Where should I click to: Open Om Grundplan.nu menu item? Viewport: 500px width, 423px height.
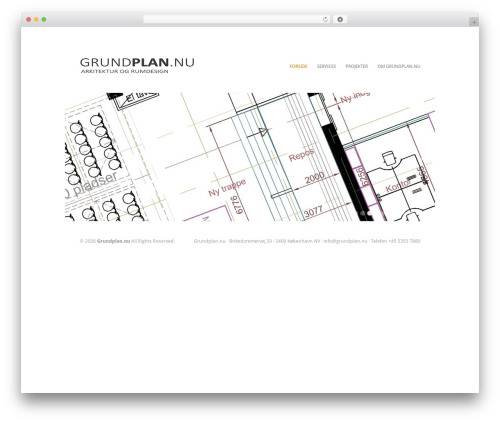pos(399,66)
